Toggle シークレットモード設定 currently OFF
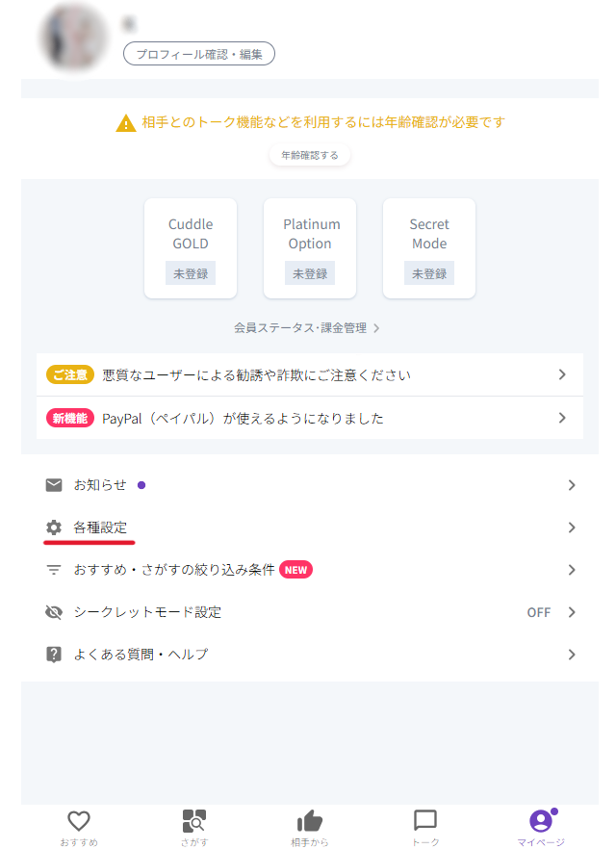 click(310, 612)
